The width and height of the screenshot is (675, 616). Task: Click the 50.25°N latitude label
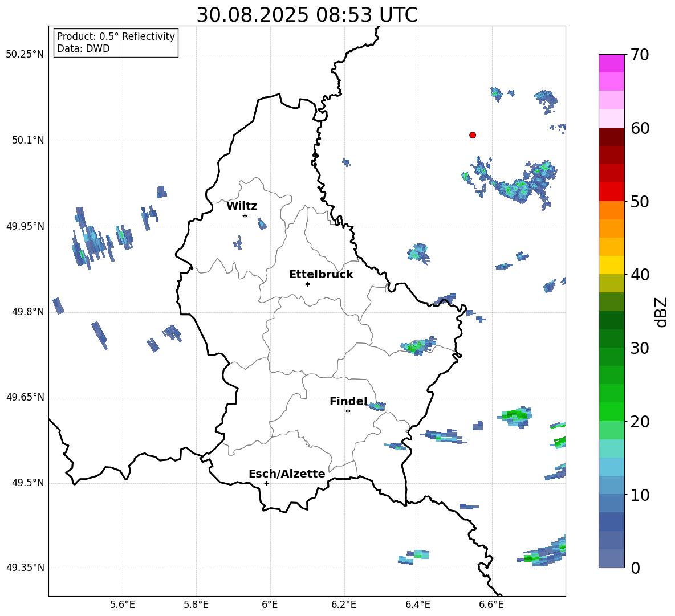(x=25, y=55)
